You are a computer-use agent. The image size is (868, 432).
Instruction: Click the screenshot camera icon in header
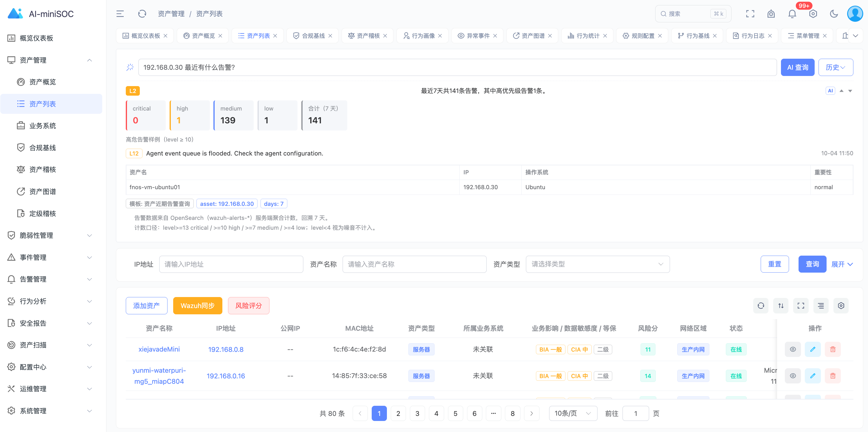click(x=771, y=14)
